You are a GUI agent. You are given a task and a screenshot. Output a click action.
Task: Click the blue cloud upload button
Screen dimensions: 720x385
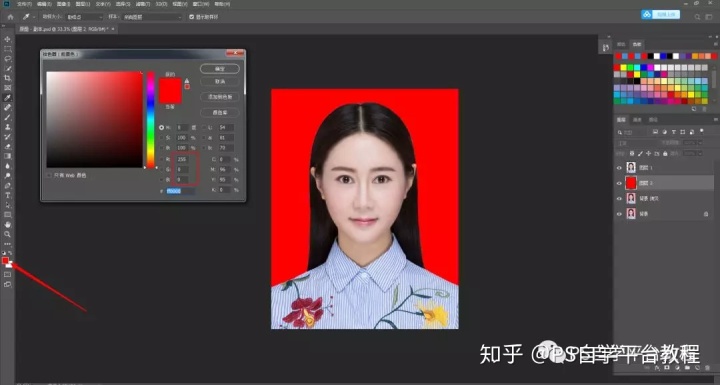pos(660,15)
